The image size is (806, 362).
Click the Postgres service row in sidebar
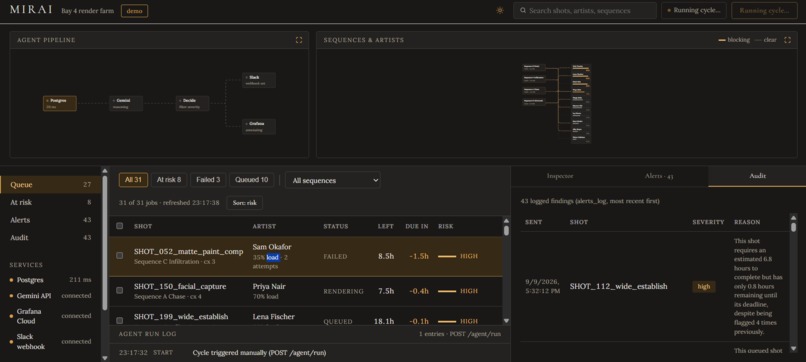(x=50, y=280)
